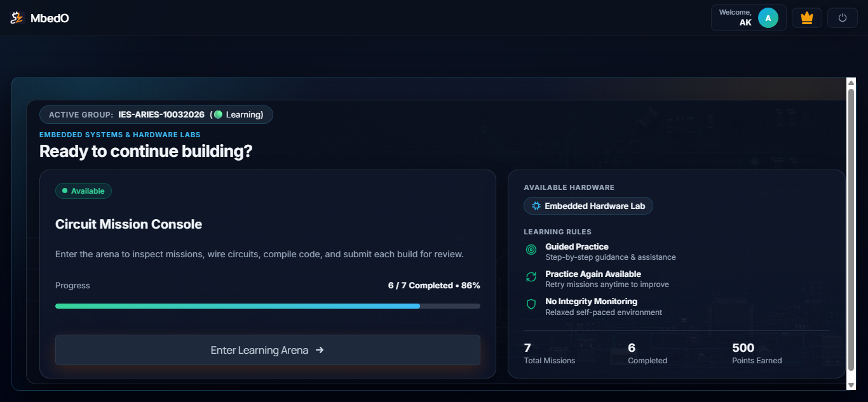Viewport: 868px width, 402px height.
Task: Click the No Integrity Monitoring shield icon
Action: [531, 304]
